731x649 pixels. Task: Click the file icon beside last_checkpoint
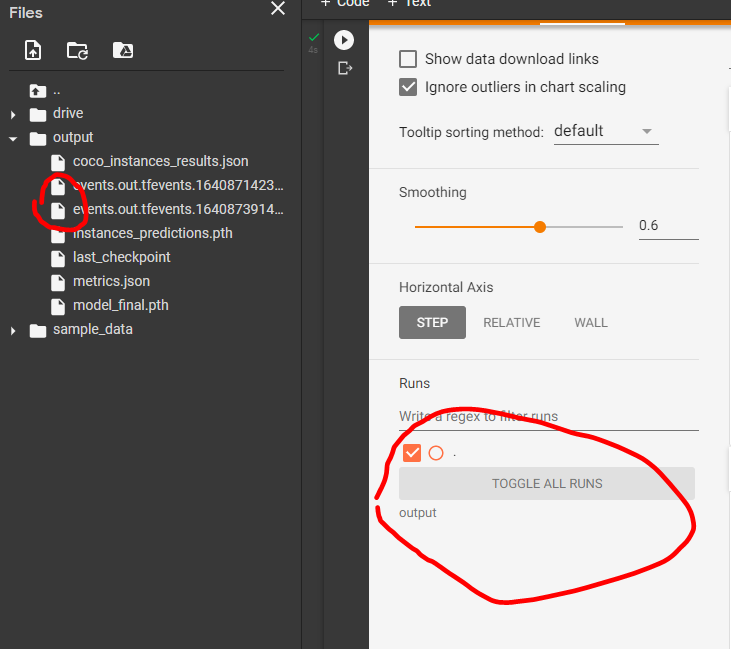click(x=58, y=258)
